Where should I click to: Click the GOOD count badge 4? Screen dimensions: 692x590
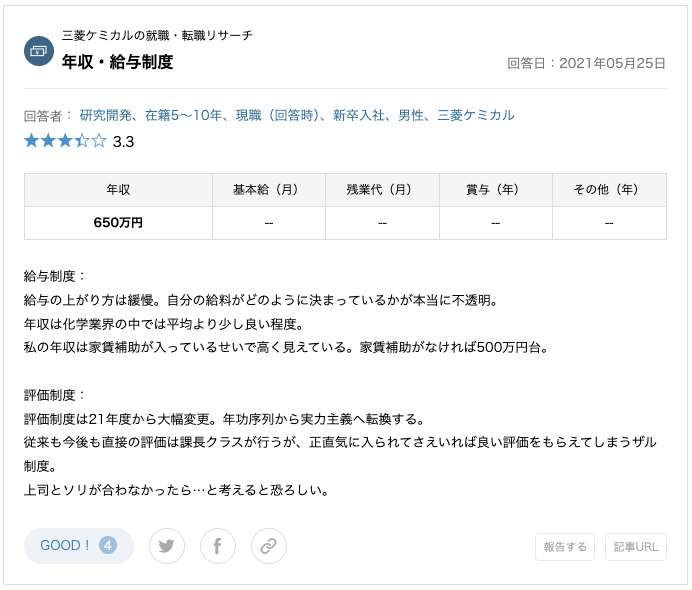(108, 545)
